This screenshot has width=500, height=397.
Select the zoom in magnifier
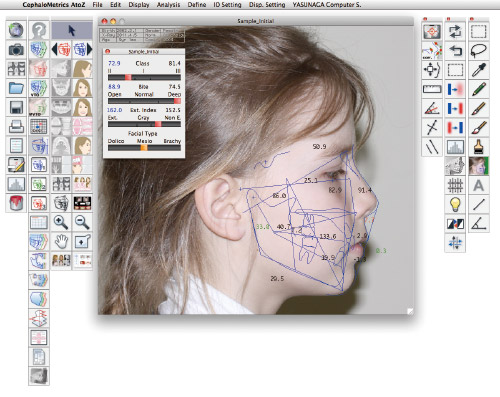(x=61, y=222)
